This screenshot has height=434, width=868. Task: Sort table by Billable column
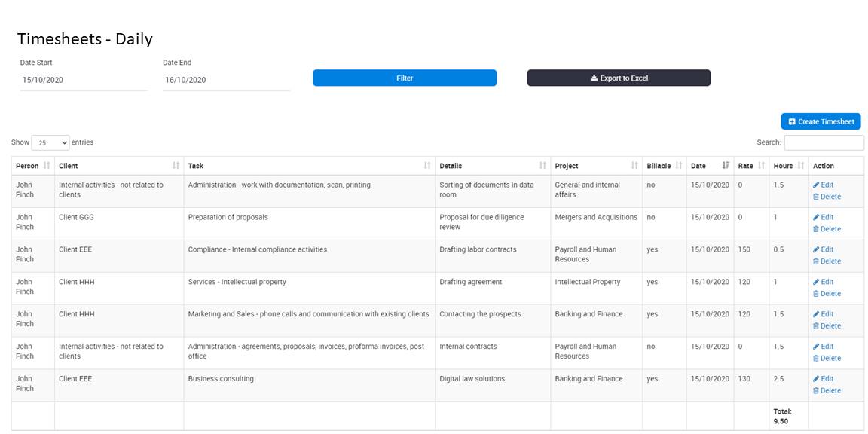[665, 166]
